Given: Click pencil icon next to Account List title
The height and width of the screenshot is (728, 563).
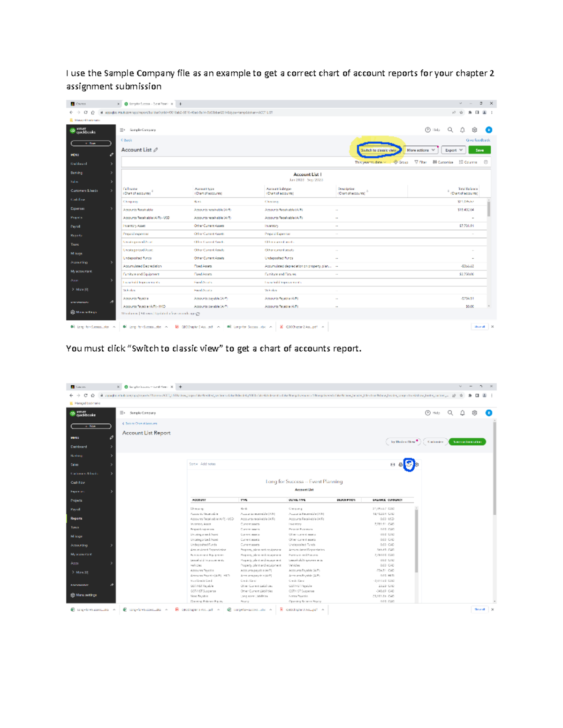Looking at the screenshot, I should click(x=156, y=150).
